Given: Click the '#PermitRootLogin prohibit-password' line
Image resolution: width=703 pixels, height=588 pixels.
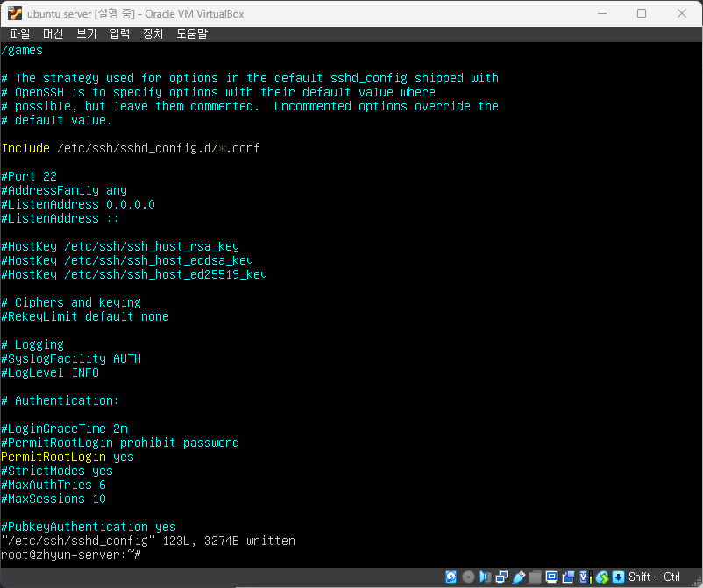Looking at the screenshot, I should pos(120,443).
